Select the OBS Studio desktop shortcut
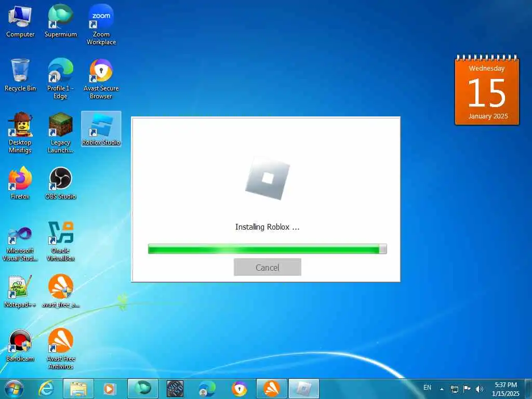The image size is (532, 399). pos(61,183)
